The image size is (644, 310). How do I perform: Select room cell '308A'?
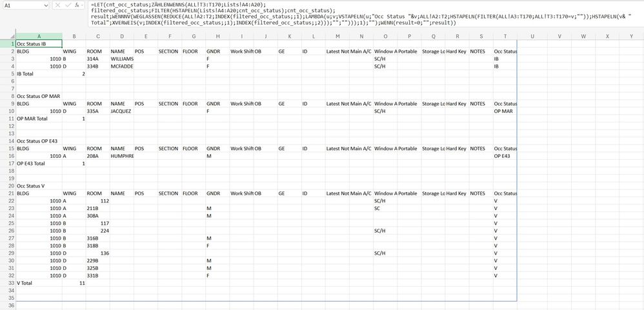(x=97, y=216)
